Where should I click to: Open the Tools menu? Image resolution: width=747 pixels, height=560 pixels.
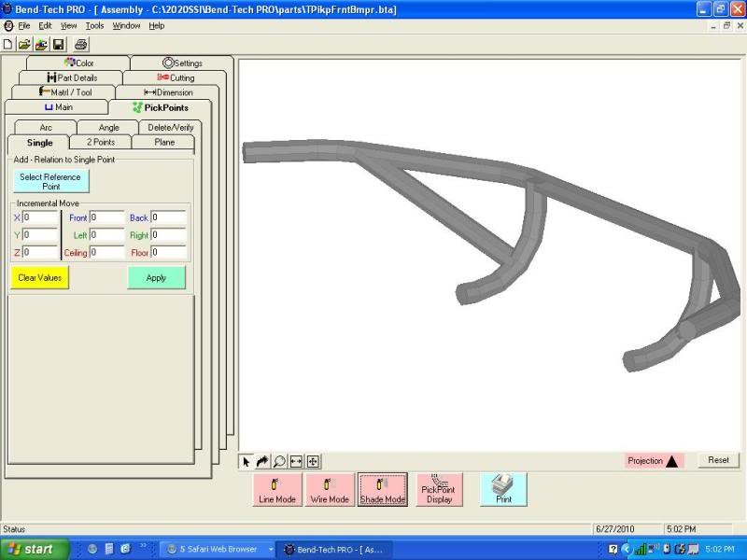[94, 26]
